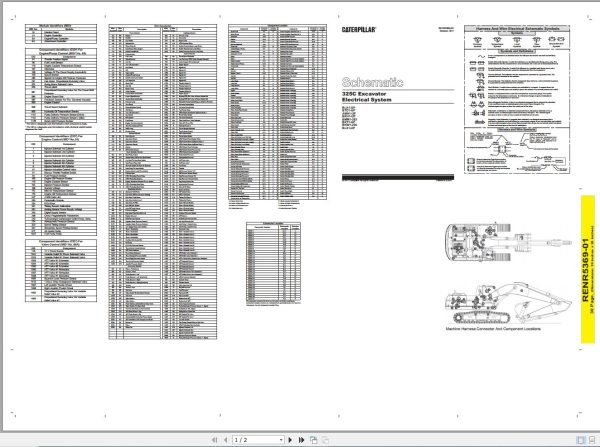Click the page number field showing 1 / 2
The width and height of the screenshot is (600, 447).
pos(256,440)
